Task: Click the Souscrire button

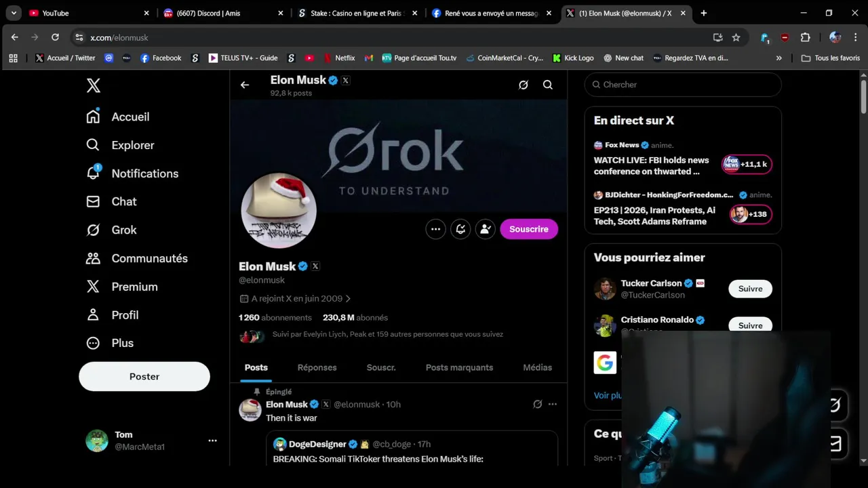Action: point(529,229)
